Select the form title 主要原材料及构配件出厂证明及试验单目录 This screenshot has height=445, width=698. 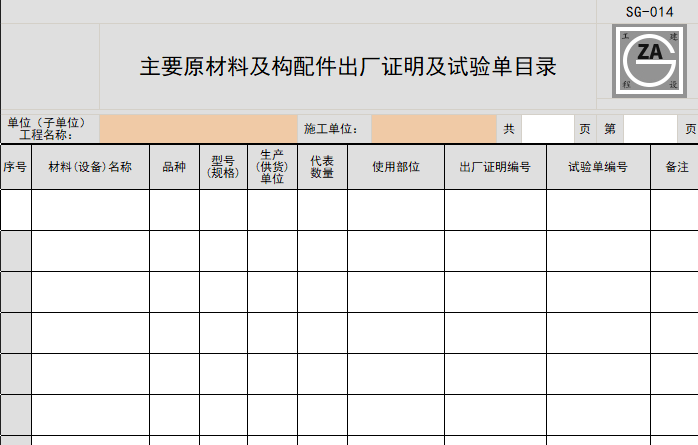point(347,67)
